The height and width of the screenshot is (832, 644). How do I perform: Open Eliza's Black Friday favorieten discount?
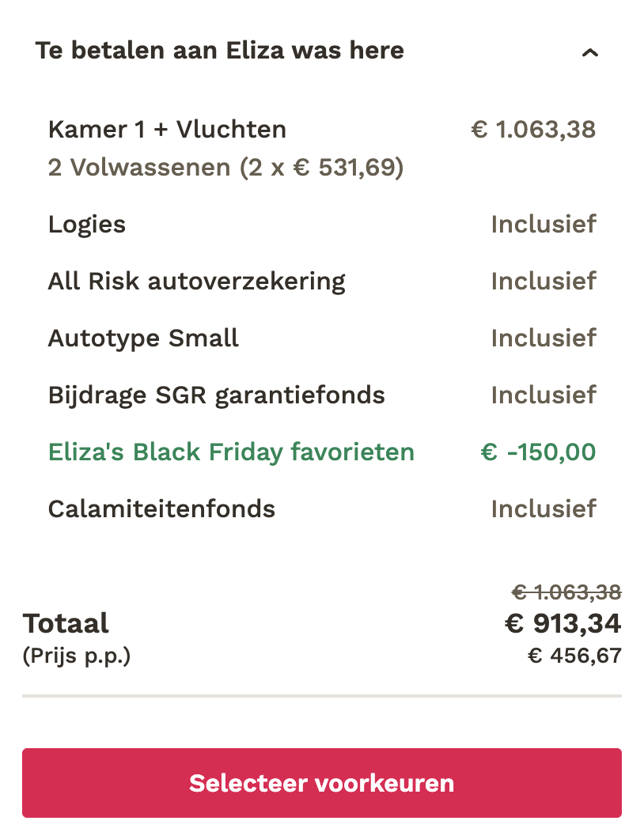(232, 452)
